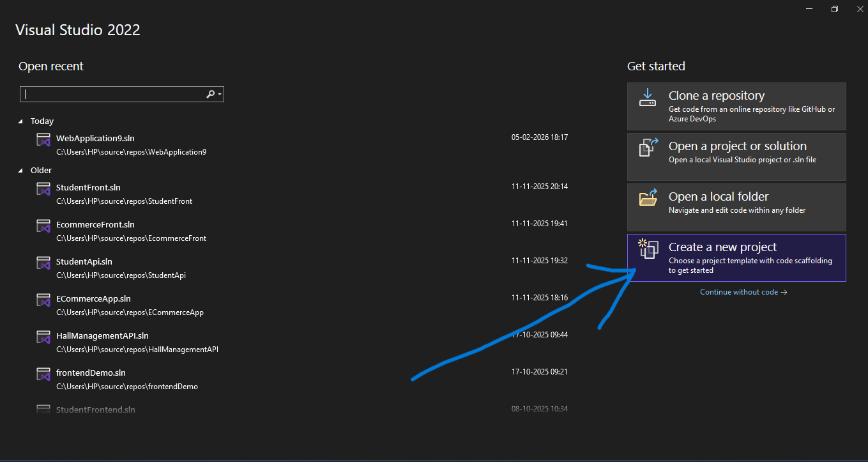
Task: Click the Open a project or solution icon
Action: click(647, 148)
